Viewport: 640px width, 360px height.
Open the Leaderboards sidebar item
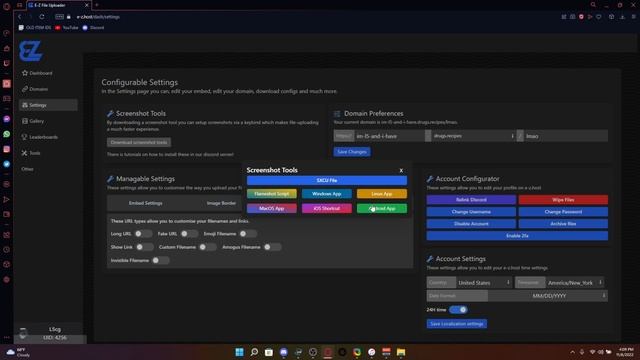coord(40,137)
